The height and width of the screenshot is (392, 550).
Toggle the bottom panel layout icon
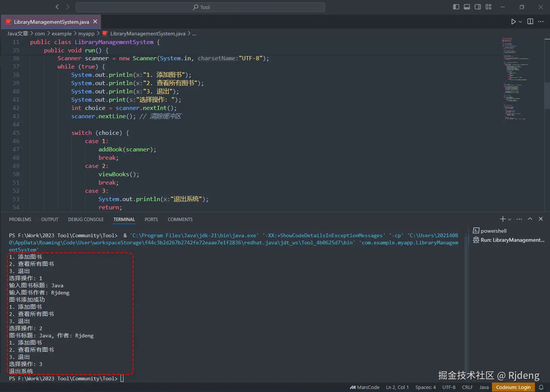coord(467,7)
